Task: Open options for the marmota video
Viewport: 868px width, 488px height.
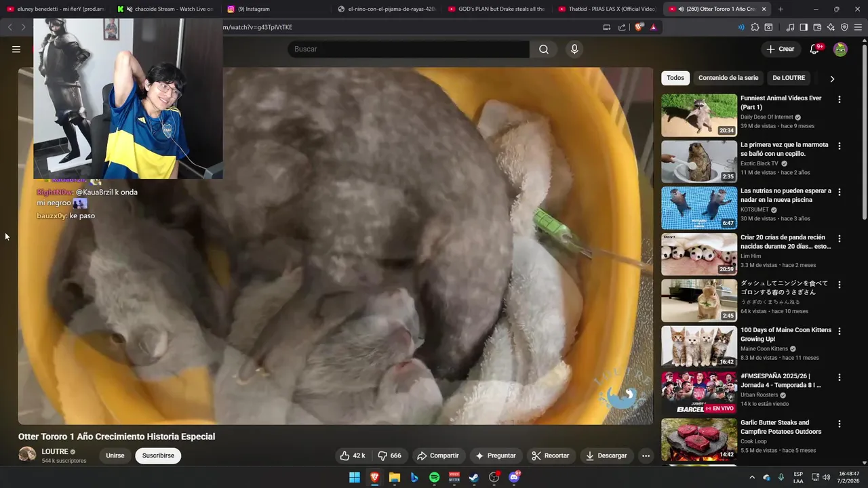Action: click(x=840, y=146)
